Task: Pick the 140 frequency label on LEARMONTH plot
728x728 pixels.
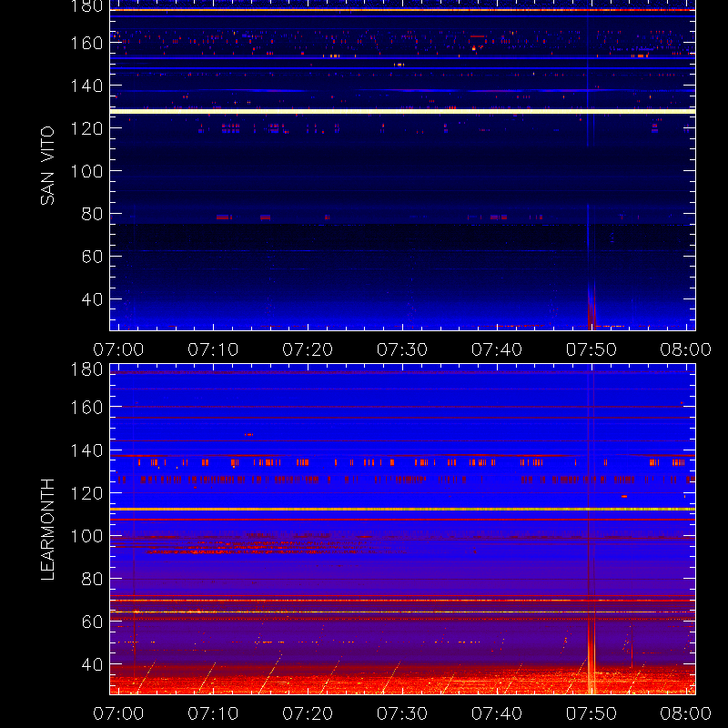Action: [x=86, y=450]
